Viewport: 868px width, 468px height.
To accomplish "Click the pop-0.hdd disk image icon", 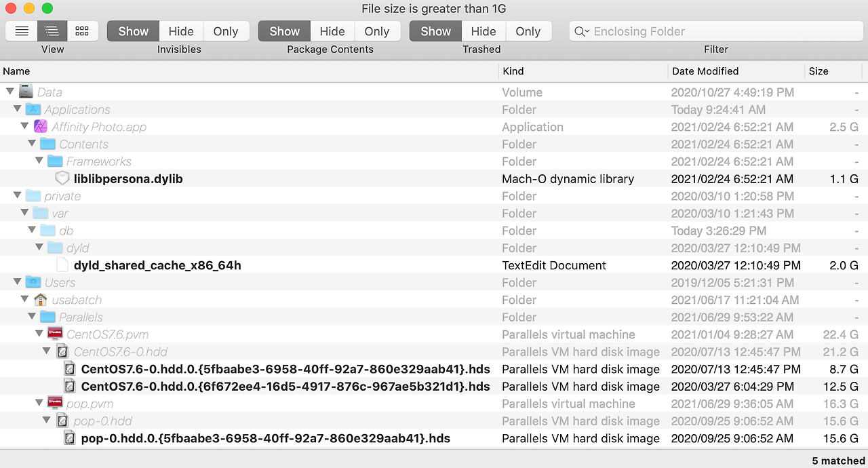I will [x=62, y=421].
